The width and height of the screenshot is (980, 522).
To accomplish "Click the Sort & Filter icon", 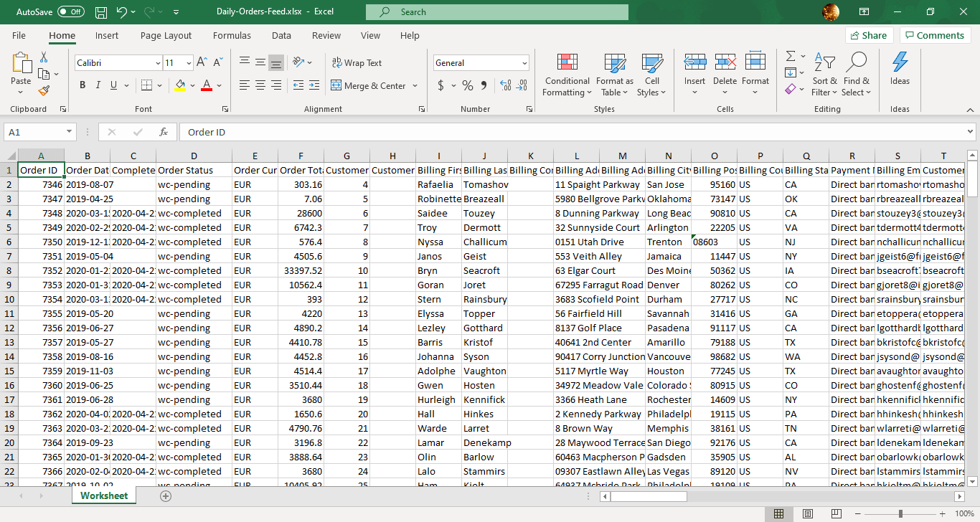I will coord(824,63).
